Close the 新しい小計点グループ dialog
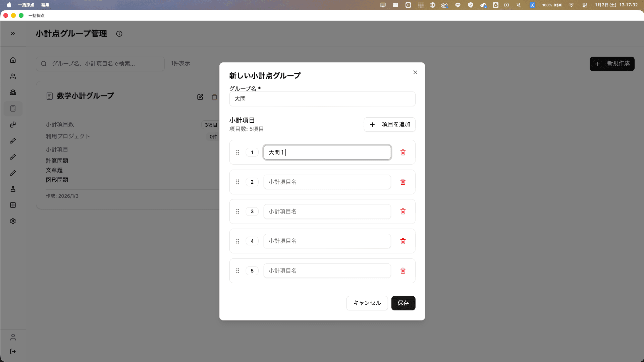 click(x=415, y=72)
